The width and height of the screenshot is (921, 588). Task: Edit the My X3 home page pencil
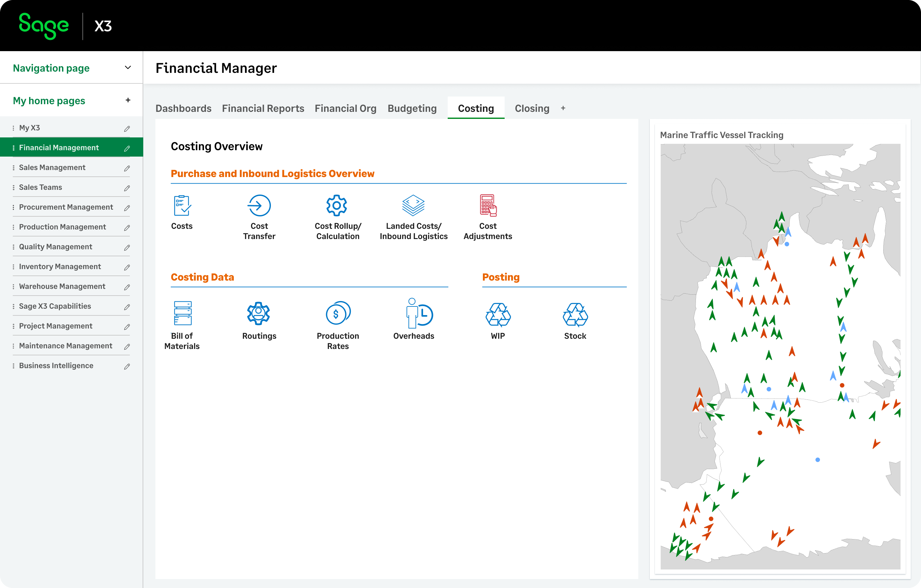click(x=127, y=128)
